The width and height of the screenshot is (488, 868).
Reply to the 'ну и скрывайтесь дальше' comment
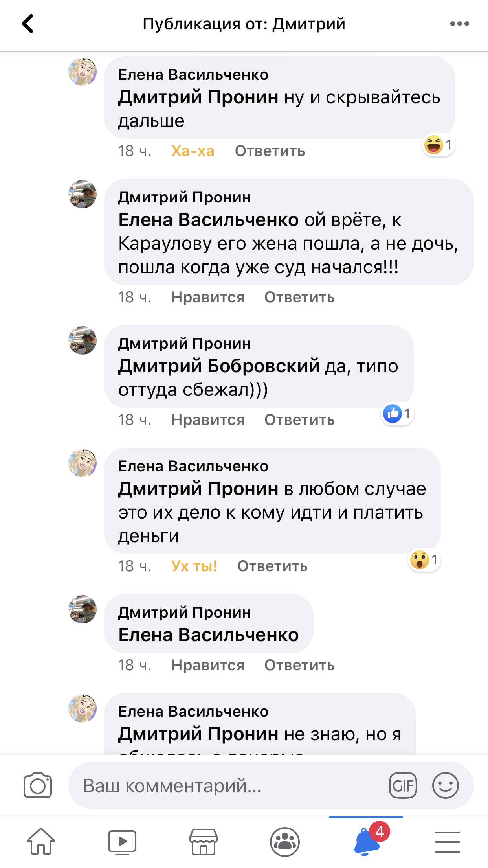270,151
